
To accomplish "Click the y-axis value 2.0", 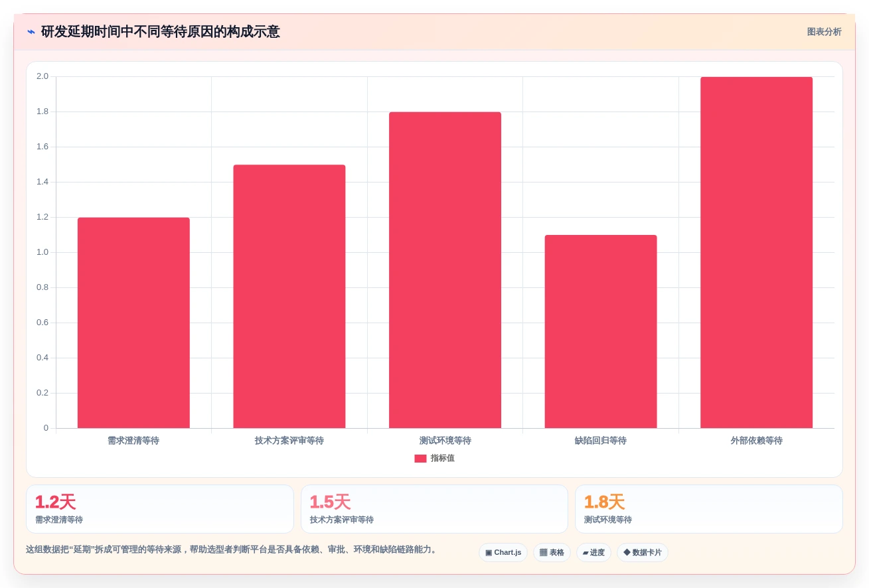I will click(42, 76).
